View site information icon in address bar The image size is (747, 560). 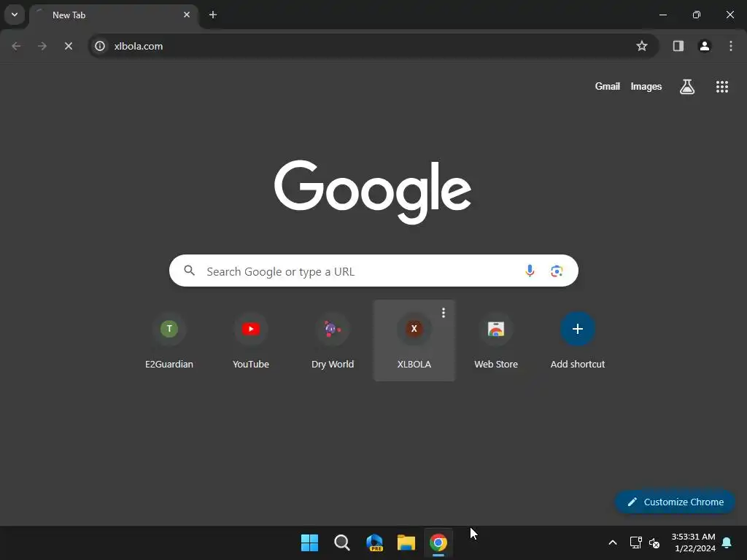(x=100, y=46)
